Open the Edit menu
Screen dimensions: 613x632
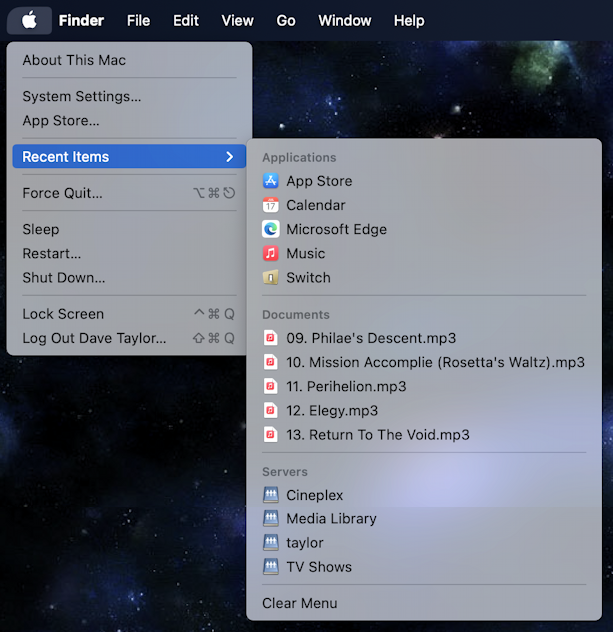(186, 20)
